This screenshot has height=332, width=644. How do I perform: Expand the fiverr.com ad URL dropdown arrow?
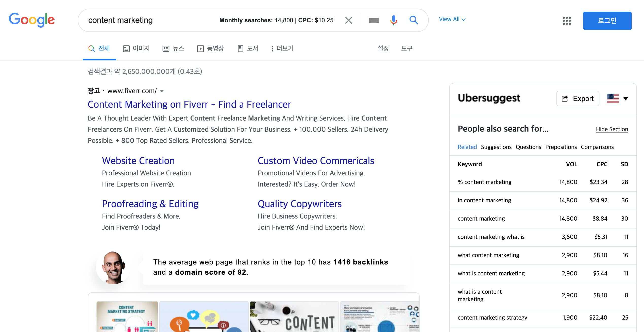point(162,91)
